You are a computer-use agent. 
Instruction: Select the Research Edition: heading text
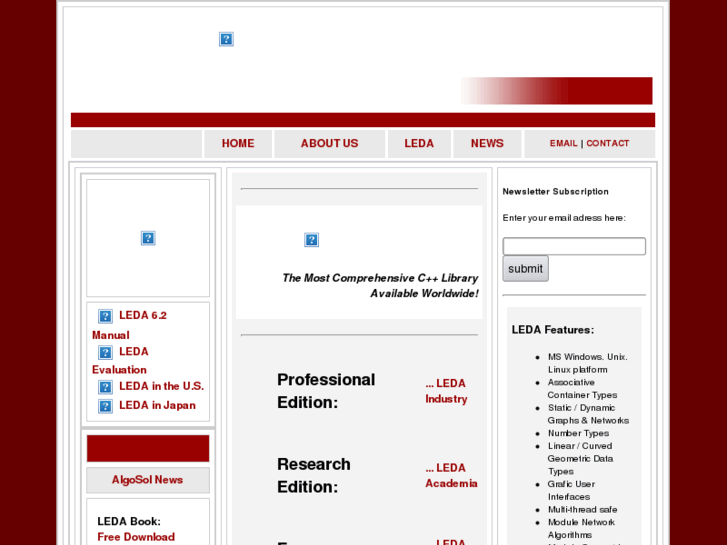(314, 475)
